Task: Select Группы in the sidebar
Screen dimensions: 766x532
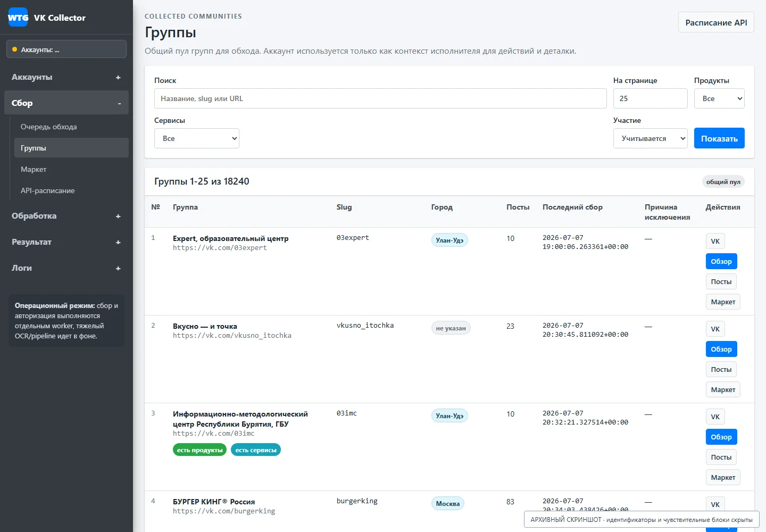Action: [x=71, y=148]
